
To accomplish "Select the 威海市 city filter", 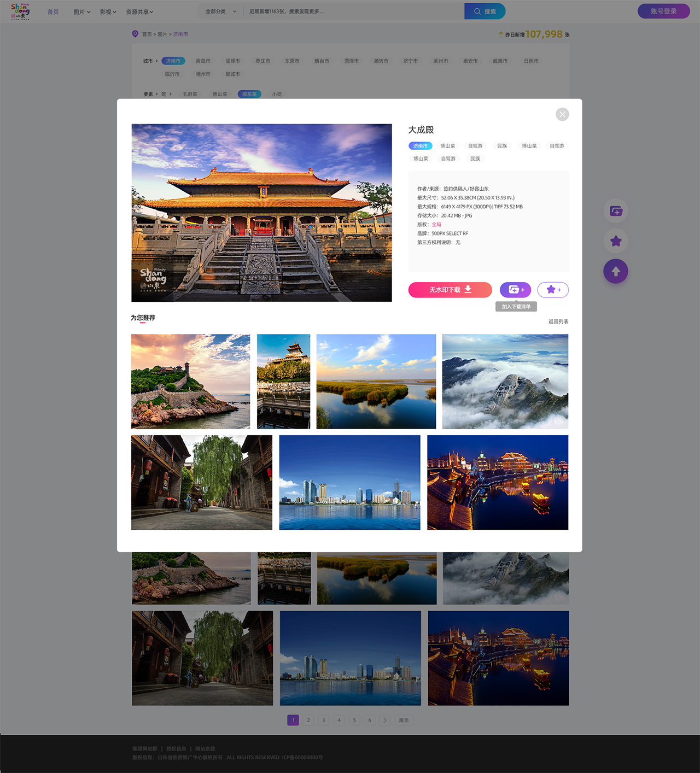I will click(x=500, y=61).
